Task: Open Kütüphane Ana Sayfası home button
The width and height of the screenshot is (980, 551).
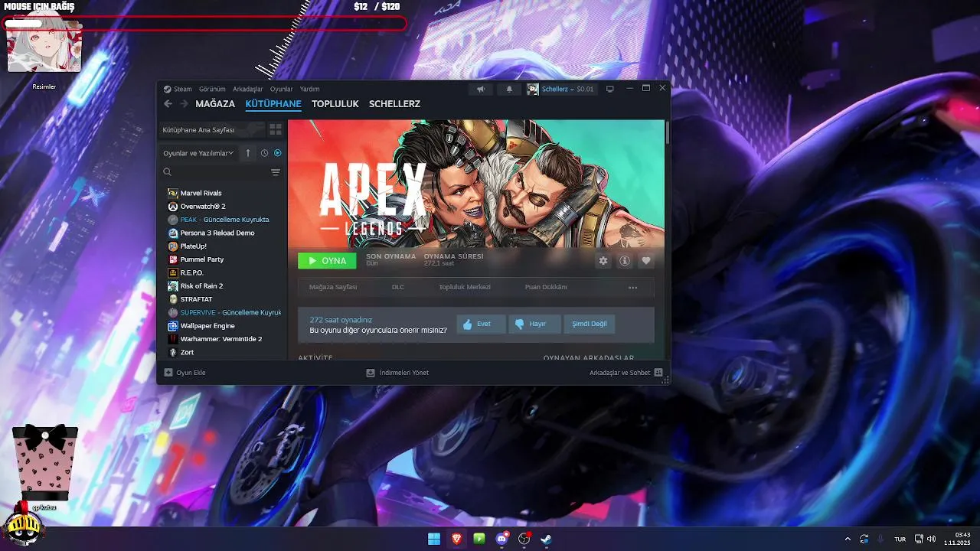Action: coord(212,130)
